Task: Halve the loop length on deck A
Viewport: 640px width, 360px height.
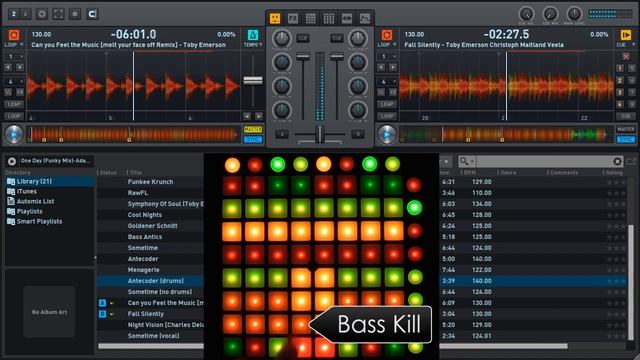Action: coord(9,92)
